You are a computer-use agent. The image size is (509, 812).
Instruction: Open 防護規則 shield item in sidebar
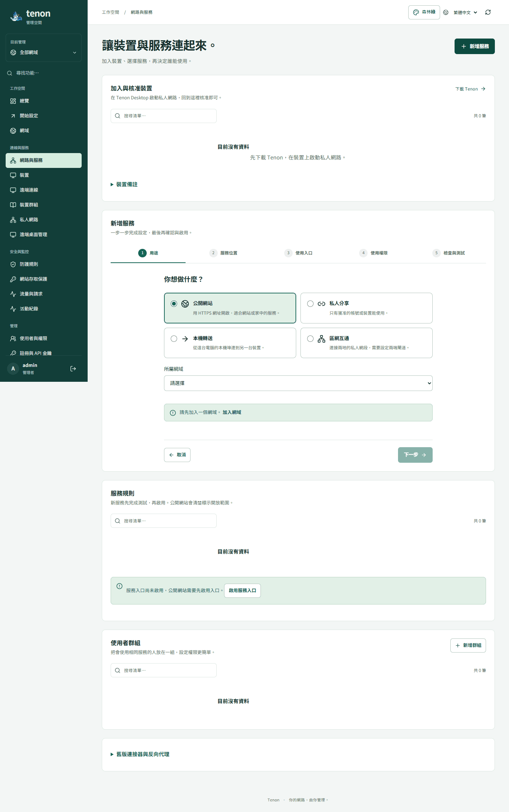(x=43, y=264)
